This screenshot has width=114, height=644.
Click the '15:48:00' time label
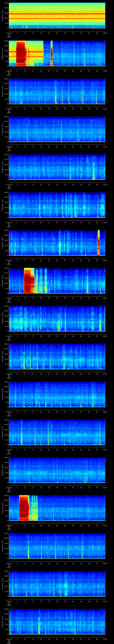pos(9,450)
